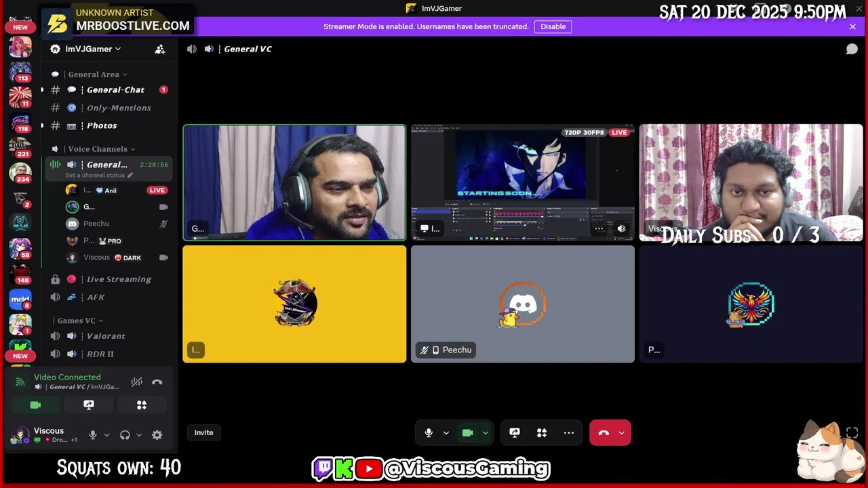
Task: Turn off camera in bottom call controls
Action: (467, 433)
